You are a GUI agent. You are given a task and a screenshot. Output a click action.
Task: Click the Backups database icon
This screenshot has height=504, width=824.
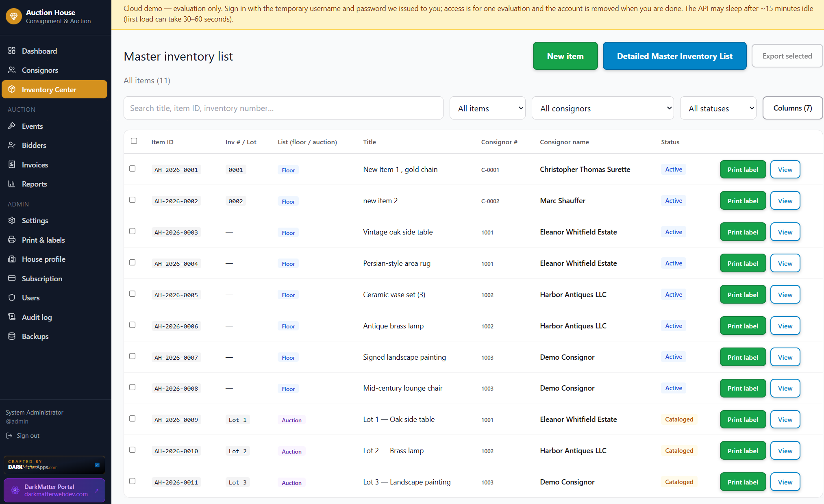(12, 336)
